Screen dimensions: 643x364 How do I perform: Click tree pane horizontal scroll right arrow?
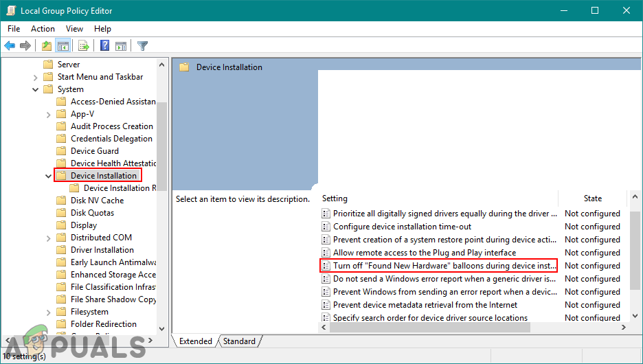[x=150, y=340]
